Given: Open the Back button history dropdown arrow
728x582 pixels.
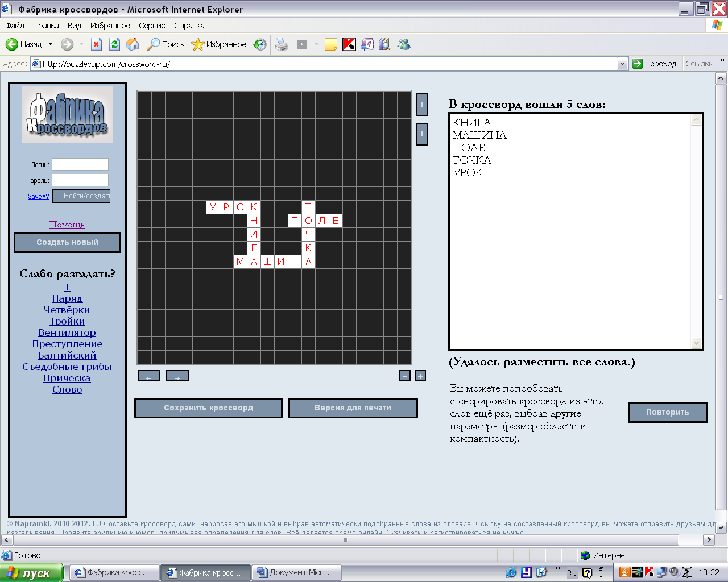Looking at the screenshot, I should [x=50, y=44].
